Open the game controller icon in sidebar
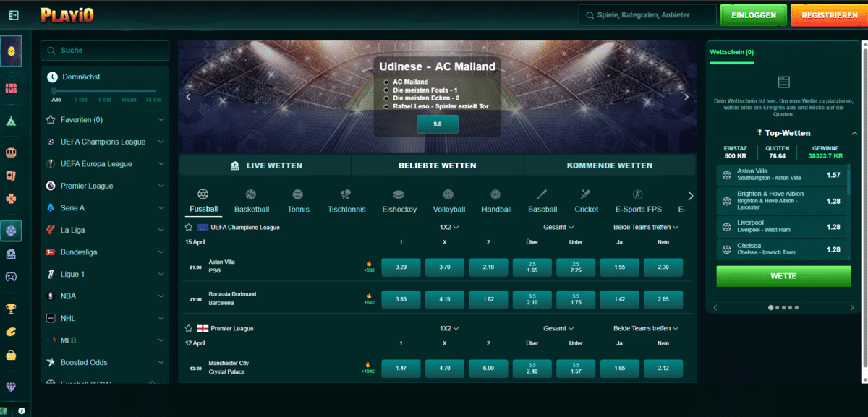This screenshot has width=868, height=417. coord(11,276)
